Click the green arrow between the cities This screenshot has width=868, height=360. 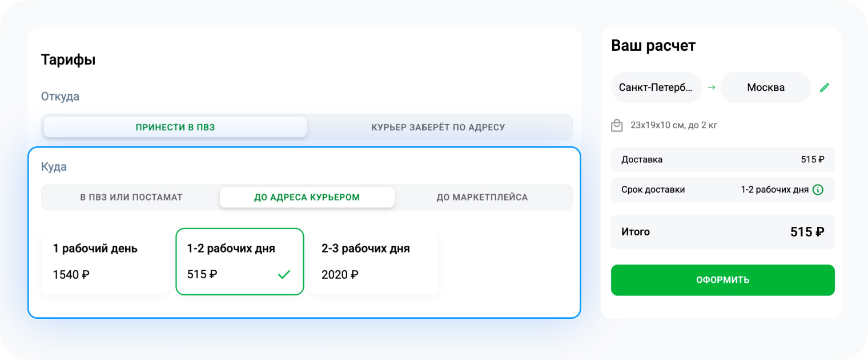[x=711, y=87]
